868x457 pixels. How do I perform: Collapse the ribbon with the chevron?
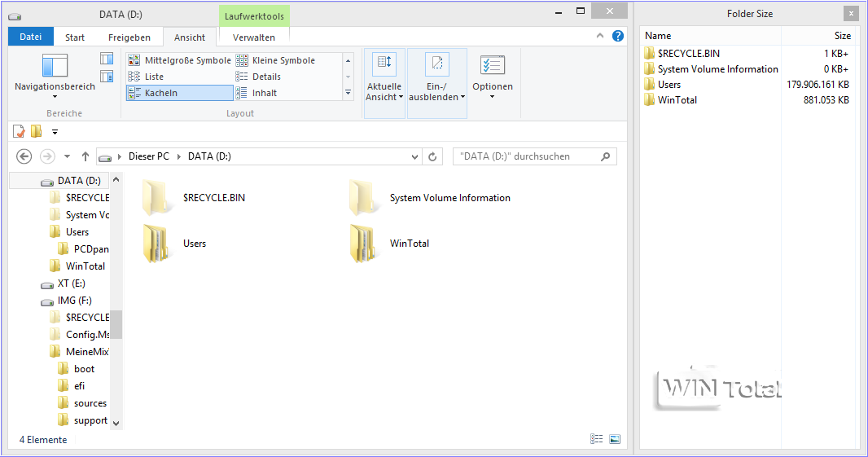599,36
